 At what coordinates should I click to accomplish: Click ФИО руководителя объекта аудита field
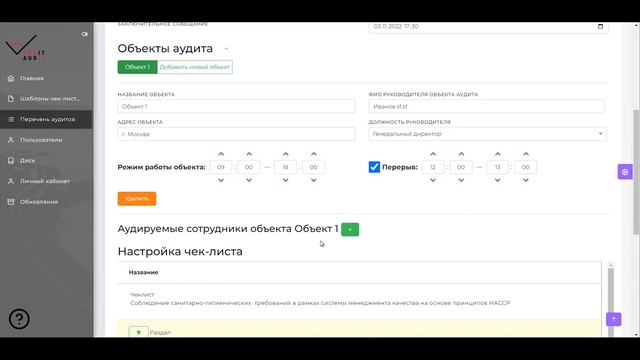(487, 107)
